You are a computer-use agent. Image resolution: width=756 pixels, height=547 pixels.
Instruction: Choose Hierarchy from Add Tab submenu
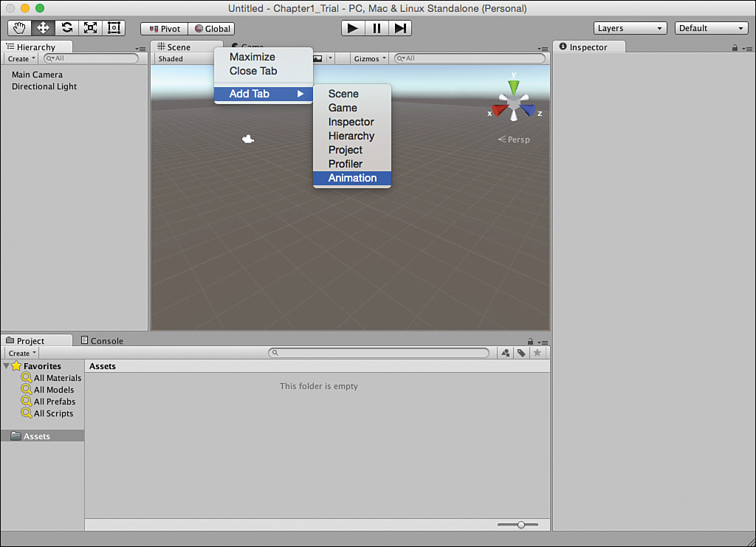pos(352,136)
